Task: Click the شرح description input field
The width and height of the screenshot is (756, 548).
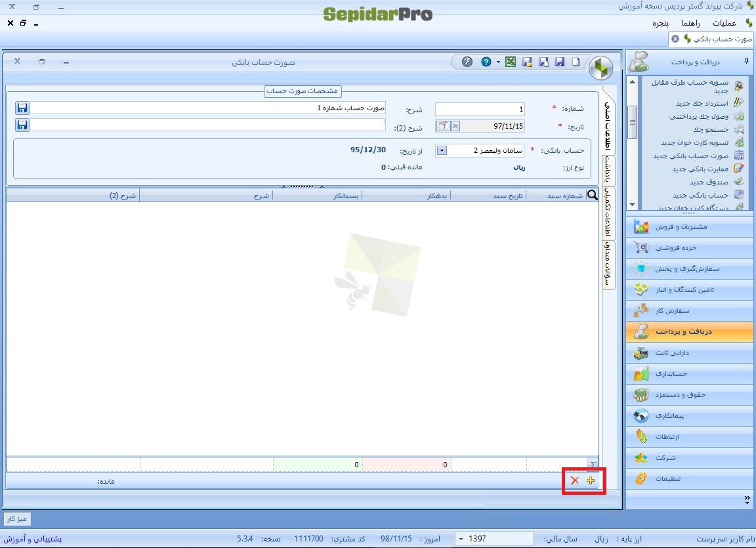Action: [208, 108]
